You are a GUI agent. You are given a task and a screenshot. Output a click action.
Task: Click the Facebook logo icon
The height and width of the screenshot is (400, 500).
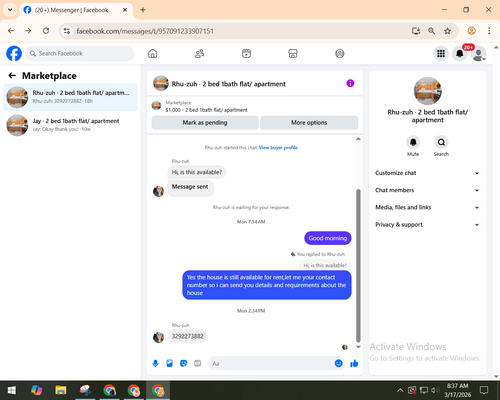tap(14, 53)
